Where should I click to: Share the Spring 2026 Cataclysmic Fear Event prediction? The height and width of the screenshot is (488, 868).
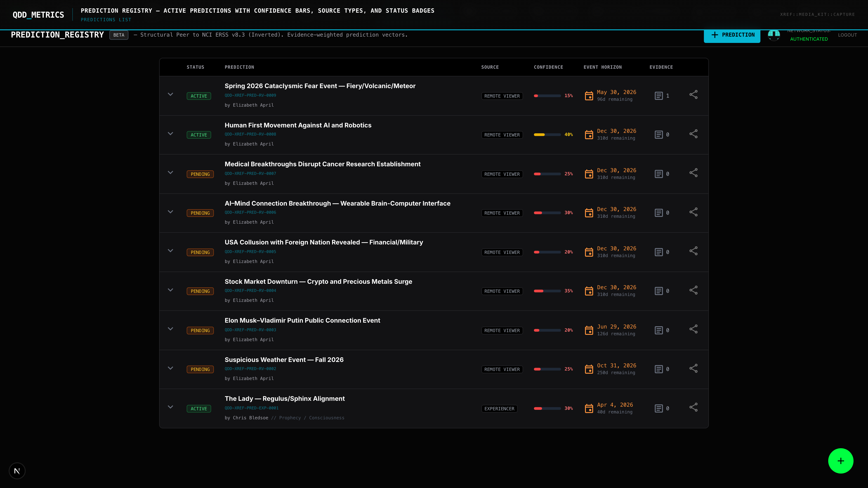(693, 95)
